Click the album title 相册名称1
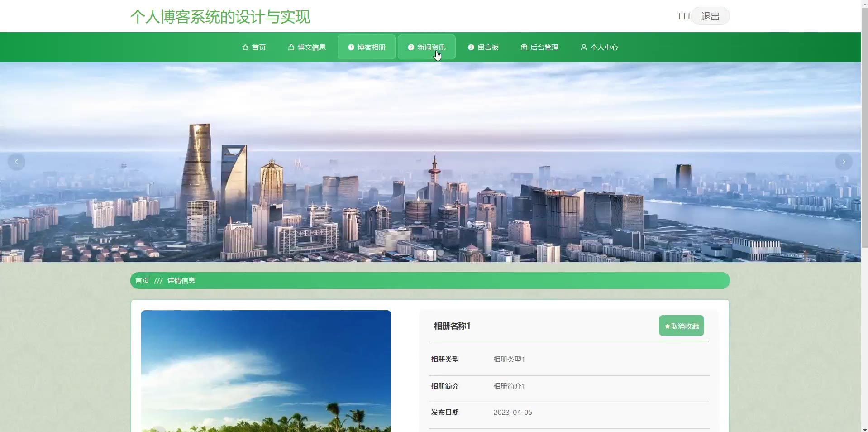The height and width of the screenshot is (432, 868). coord(452,326)
